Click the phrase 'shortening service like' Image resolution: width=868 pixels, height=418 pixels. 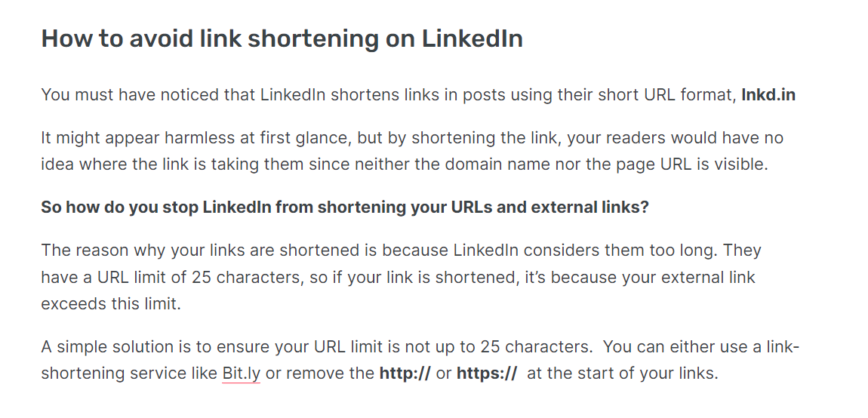(x=130, y=373)
